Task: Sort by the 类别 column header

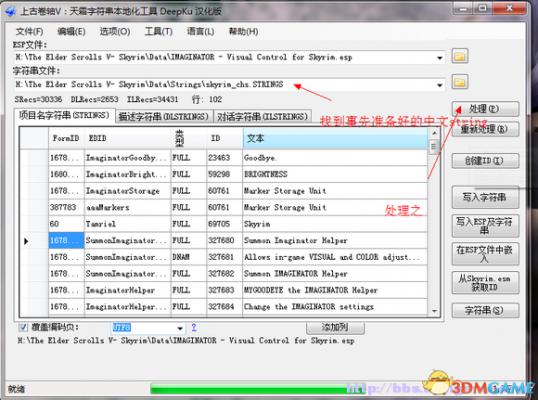Action: [x=189, y=138]
